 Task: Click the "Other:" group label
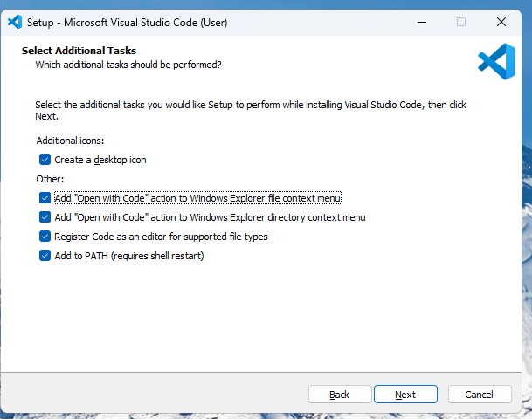click(50, 179)
